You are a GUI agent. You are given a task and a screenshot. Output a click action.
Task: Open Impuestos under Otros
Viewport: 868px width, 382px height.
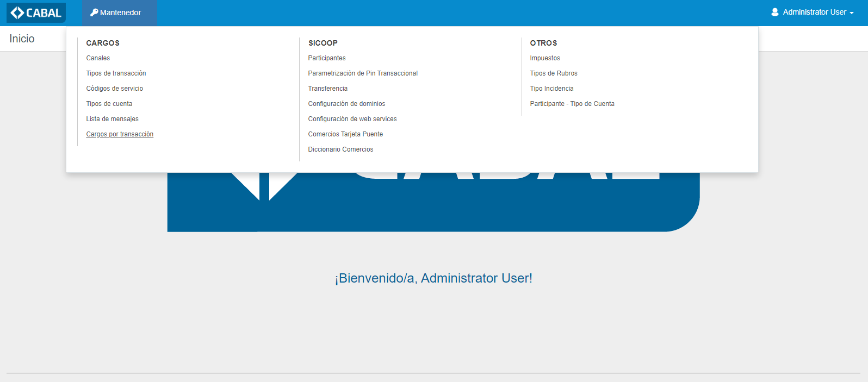tap(545, 58)
